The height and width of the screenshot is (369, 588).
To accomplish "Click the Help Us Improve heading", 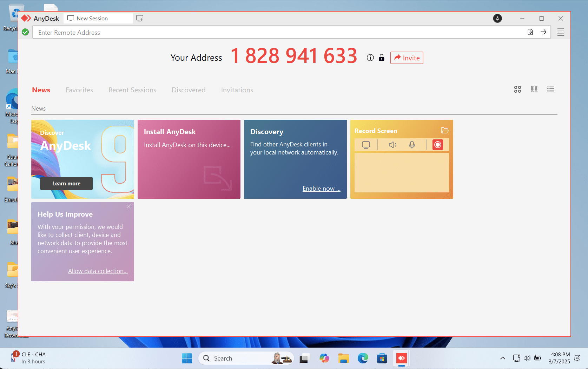I will (x=65, y=214).
